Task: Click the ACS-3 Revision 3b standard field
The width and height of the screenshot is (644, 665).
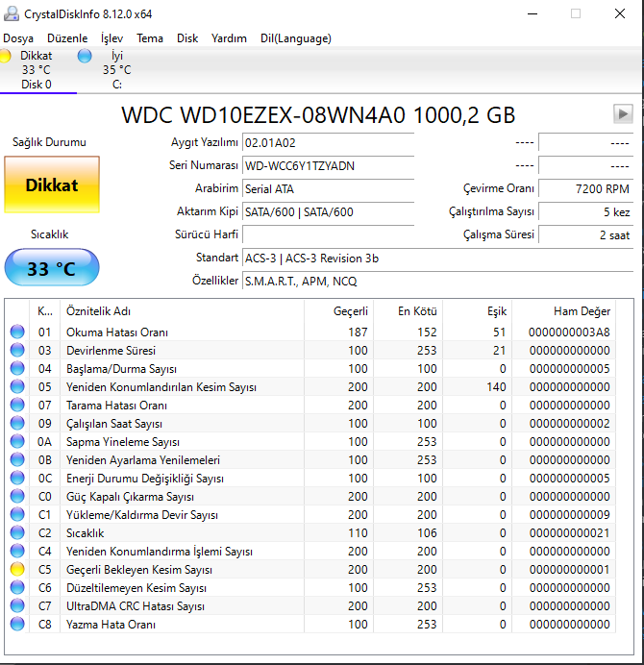Action: (437, 258)
